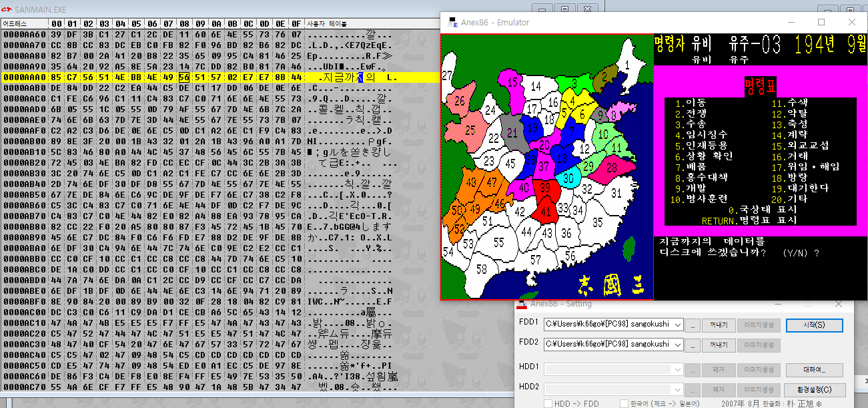The image size is (868, 408).
Task: Minimize the Anex86 Emulator window
Action: [791, 22]
